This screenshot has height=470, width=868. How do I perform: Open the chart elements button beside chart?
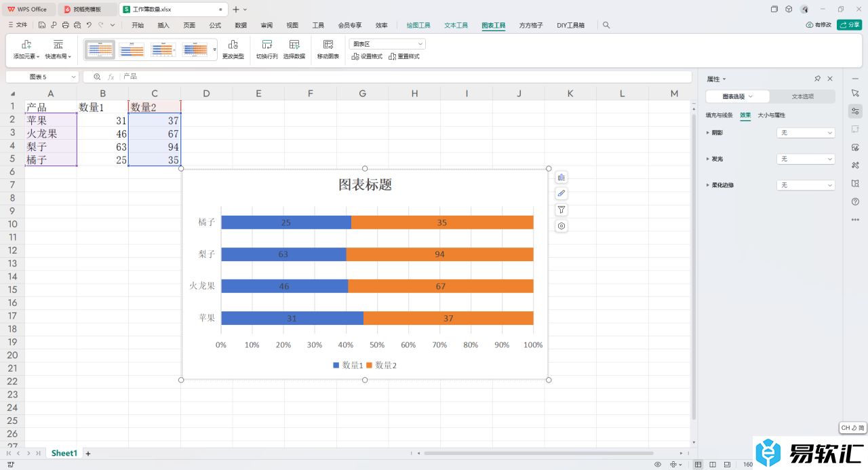[561, 178]
